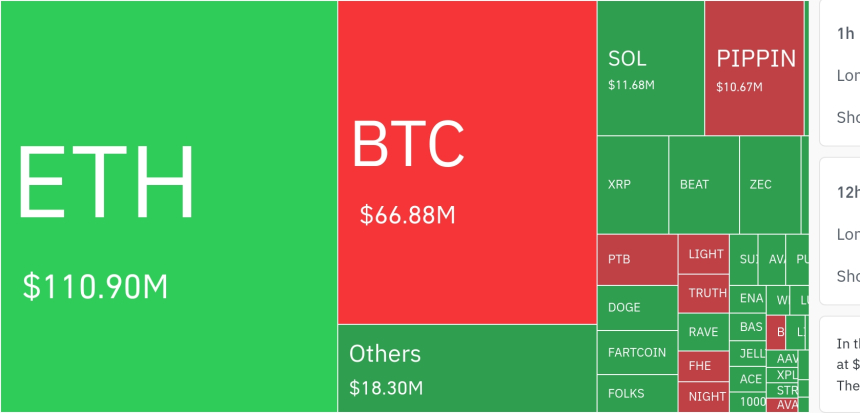Viewport: 860px width, 413px height.
Task: Click the FARTCOIN tile
Action: [637, 352]
